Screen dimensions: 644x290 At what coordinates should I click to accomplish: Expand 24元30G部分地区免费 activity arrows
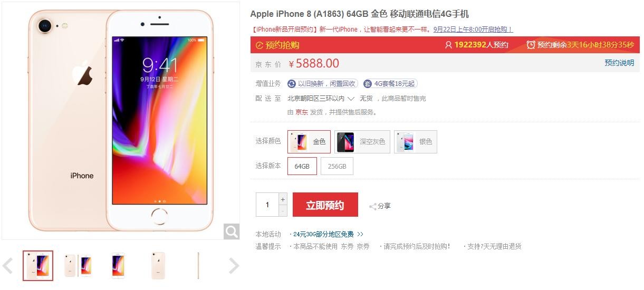(x=360, y=234)
